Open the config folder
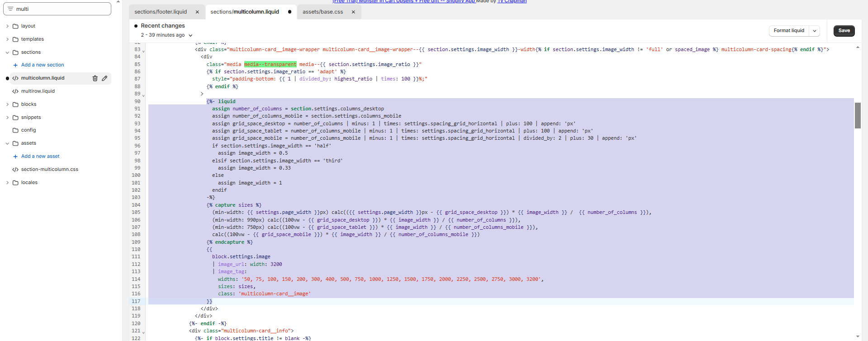 point(28,130)
